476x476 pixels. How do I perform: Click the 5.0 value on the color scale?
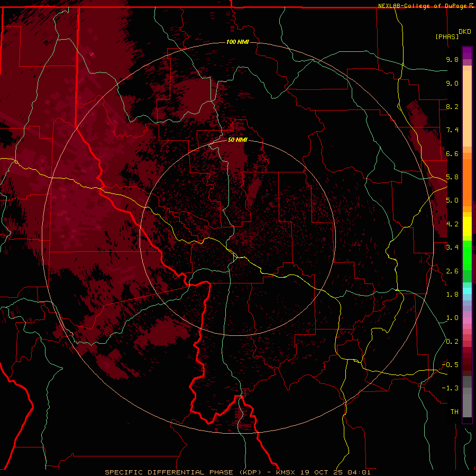(452, 200)
